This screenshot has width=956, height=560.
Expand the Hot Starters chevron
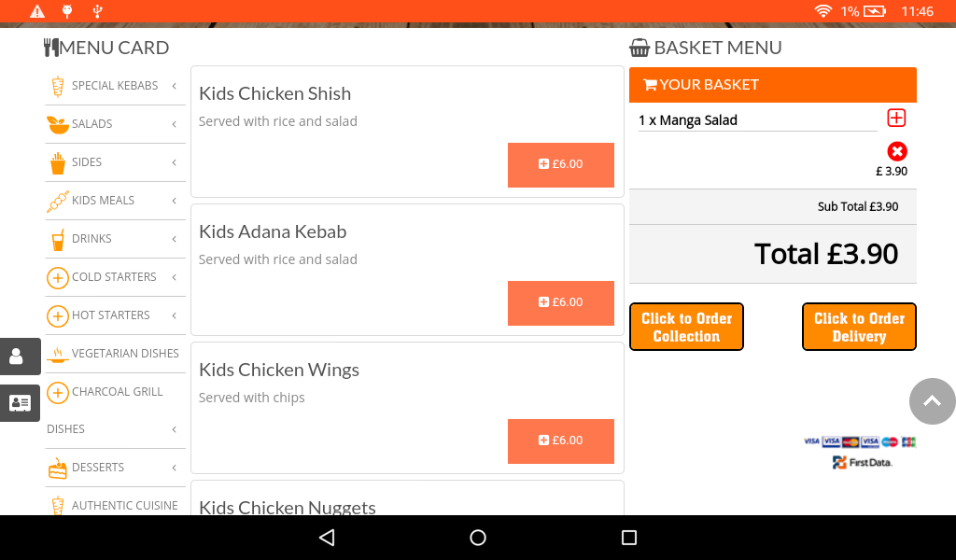pyautogui.click(x=174, y=315)
